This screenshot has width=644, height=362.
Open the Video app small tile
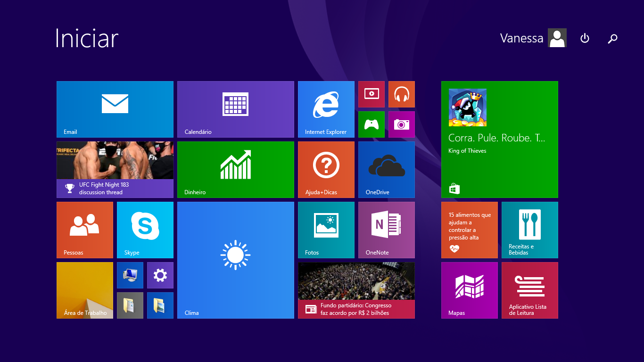point(372,94)
